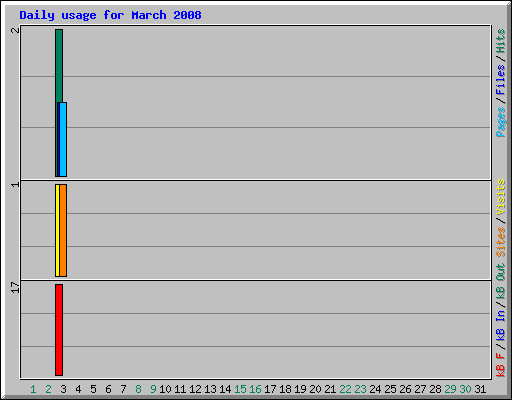Click day label 26 on the x-axis
This screenshot has height=400, width=512.
click(405, 389)
